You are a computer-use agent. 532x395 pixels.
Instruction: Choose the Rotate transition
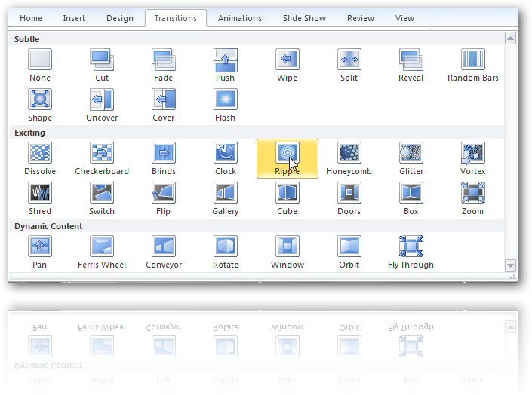(x=226, y=253)
